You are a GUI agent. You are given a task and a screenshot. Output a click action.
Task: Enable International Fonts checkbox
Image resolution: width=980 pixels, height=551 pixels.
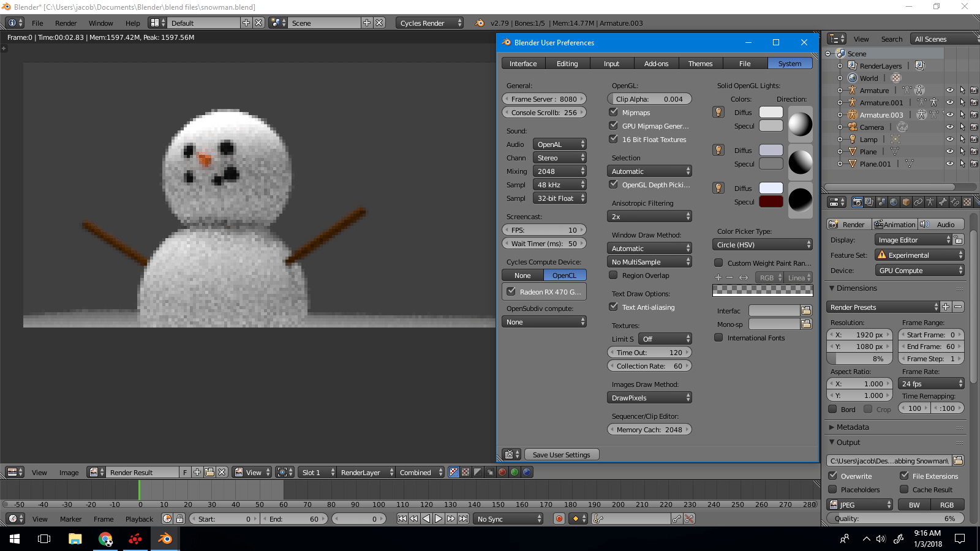(x=718, y=338)
